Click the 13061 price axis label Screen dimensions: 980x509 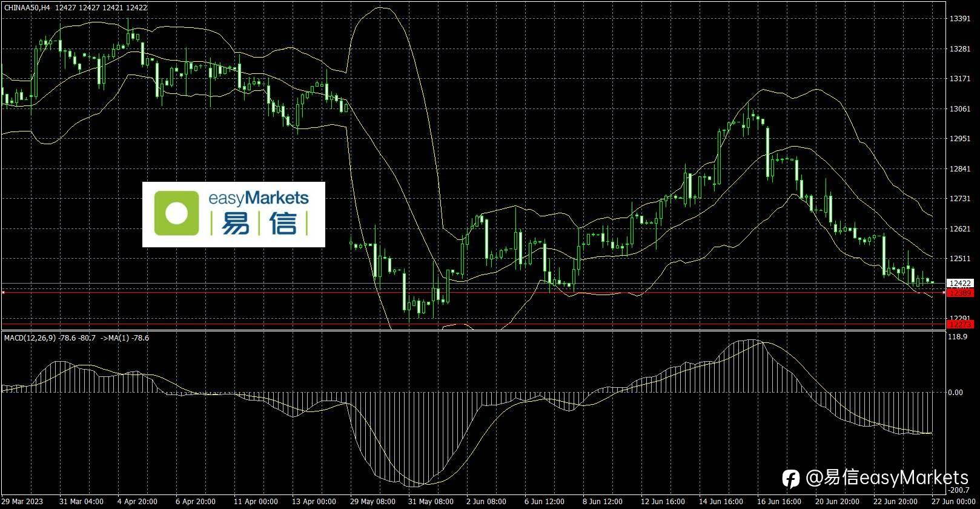[x=960, y=109]
